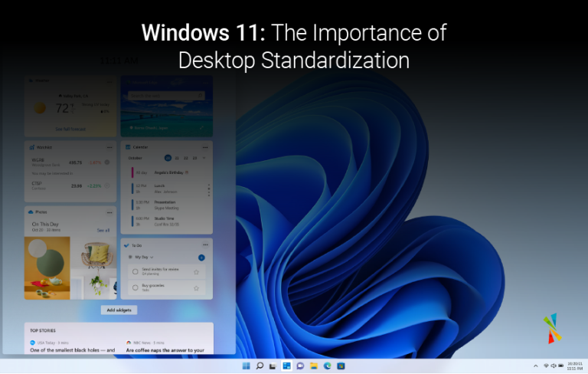Select the WGRB stock row
This screenshot has height=374, width=588.
pyautogui.click(x=70, y=162)
